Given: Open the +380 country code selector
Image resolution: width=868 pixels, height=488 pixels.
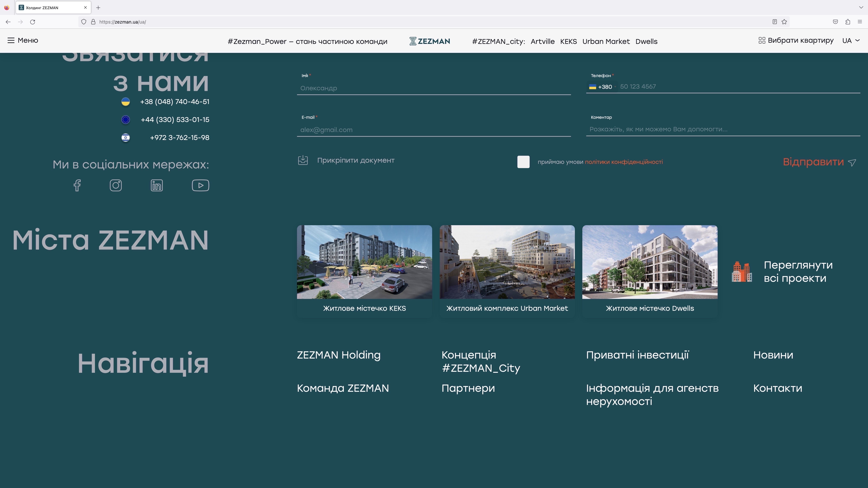Looking at the screenshot, I should point(602,87).
